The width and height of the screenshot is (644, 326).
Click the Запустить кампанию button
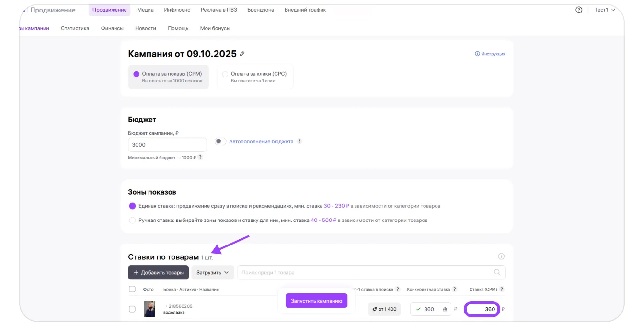(x=316, y=301)
